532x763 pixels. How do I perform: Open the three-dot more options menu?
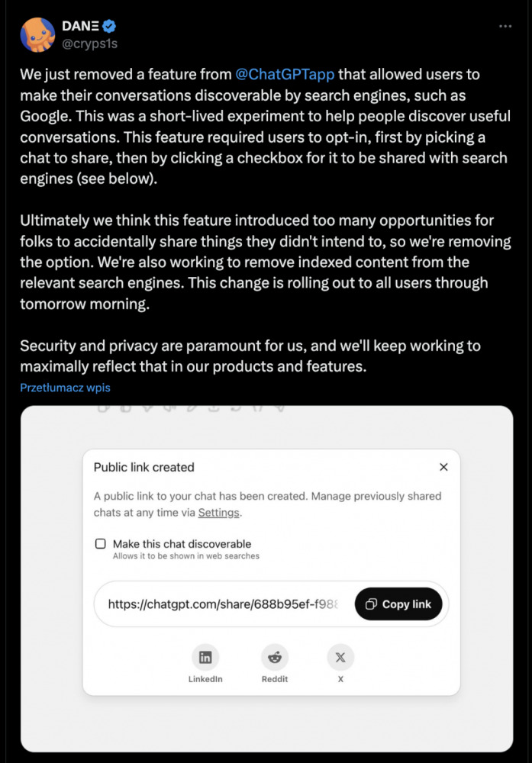[x=505, y=26]
